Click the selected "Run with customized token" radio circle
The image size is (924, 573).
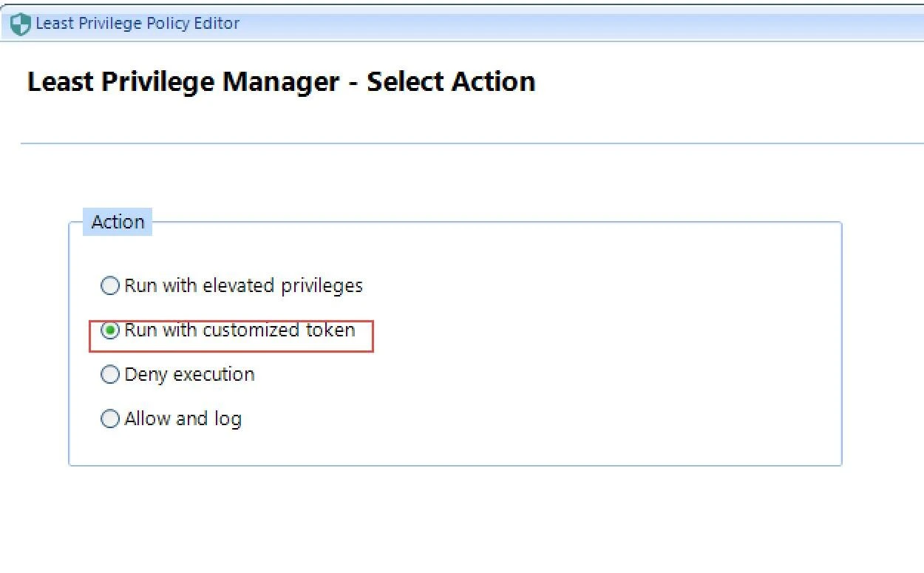pyautogui.click(x=109, y=330)
